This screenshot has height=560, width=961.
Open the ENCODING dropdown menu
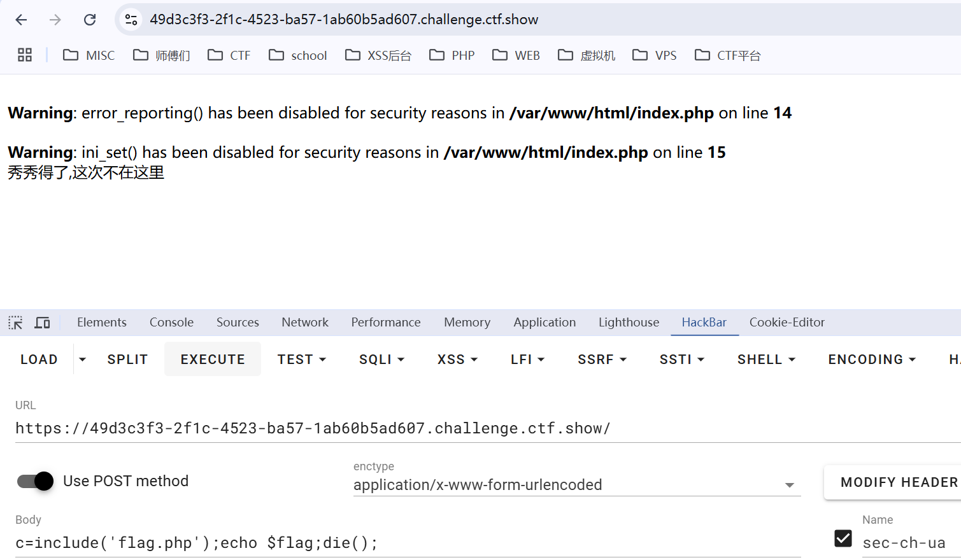tap(871, 360)
